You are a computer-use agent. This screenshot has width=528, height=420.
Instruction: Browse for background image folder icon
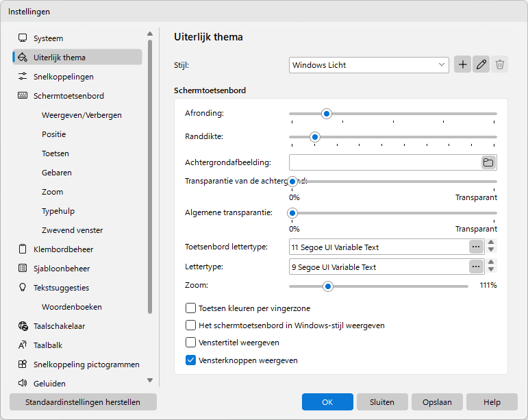pyautogui.click(x=488, y=162)
